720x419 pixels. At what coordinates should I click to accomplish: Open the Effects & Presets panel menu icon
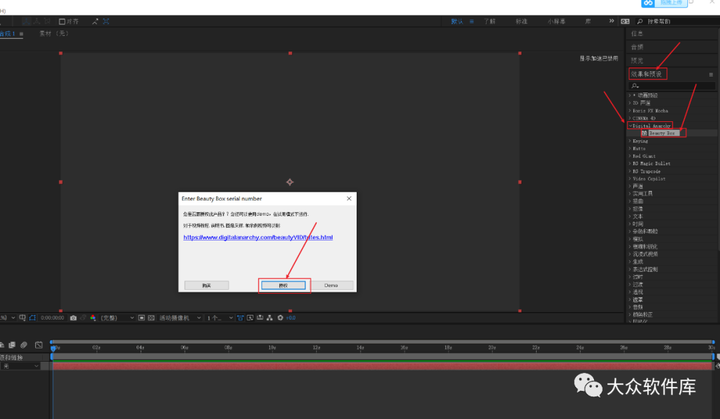click(x=711, y=74)
